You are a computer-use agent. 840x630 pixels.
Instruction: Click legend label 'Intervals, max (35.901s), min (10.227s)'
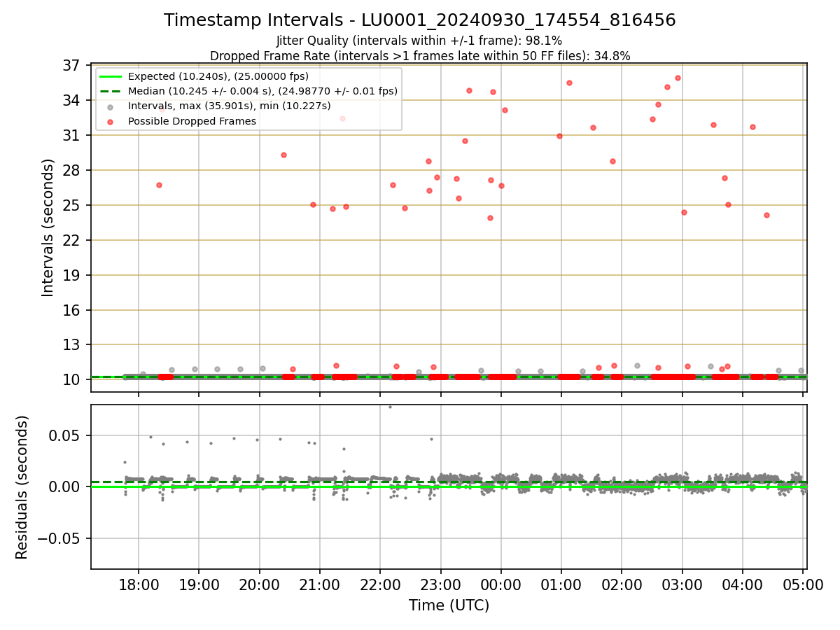(229, 106)
